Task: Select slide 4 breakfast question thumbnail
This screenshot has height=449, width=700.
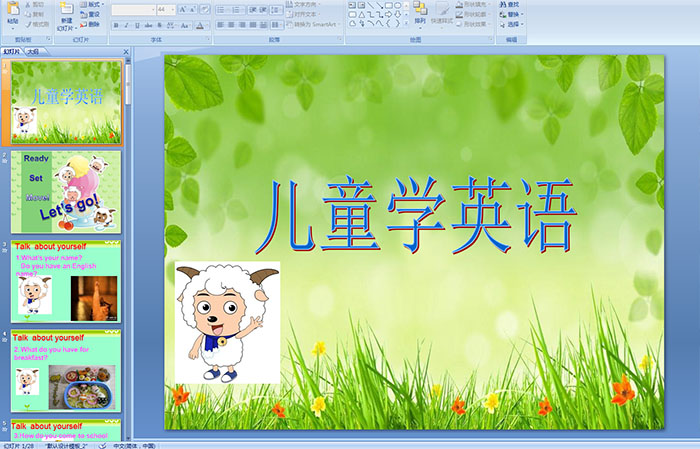Action: click(x=66, y=370)
